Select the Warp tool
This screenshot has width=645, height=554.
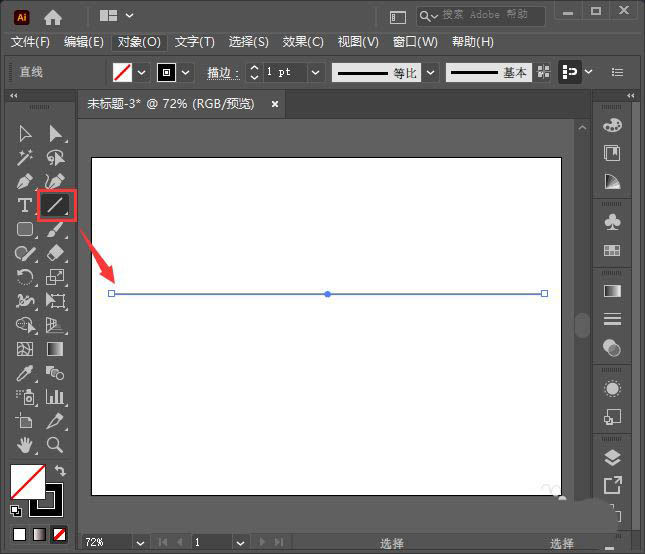[x=25, y=301]
